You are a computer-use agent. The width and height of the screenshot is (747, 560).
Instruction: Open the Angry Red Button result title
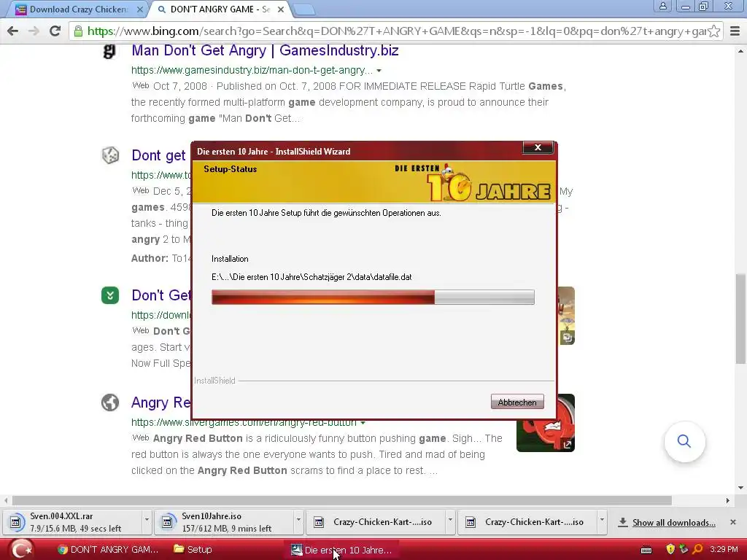161,402
